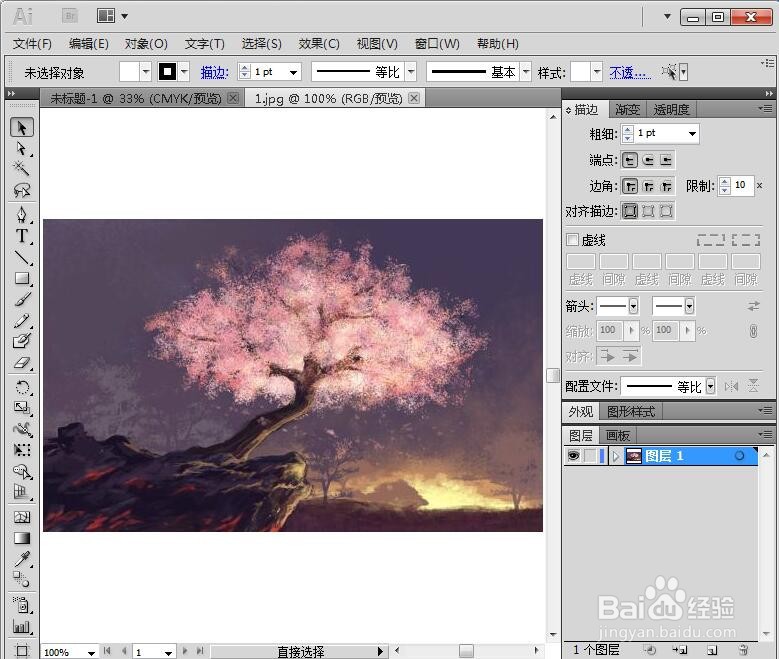Select the Shape Builder tool
The height and width of the screenshot is (659, 779).
click(22, 471)
